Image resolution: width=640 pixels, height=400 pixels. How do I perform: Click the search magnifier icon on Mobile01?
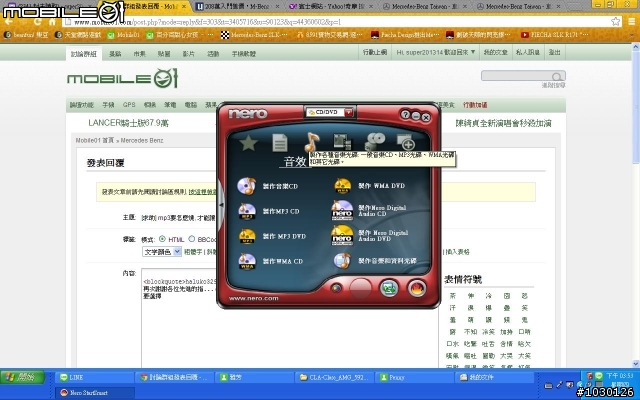click(x=557, y=76)
